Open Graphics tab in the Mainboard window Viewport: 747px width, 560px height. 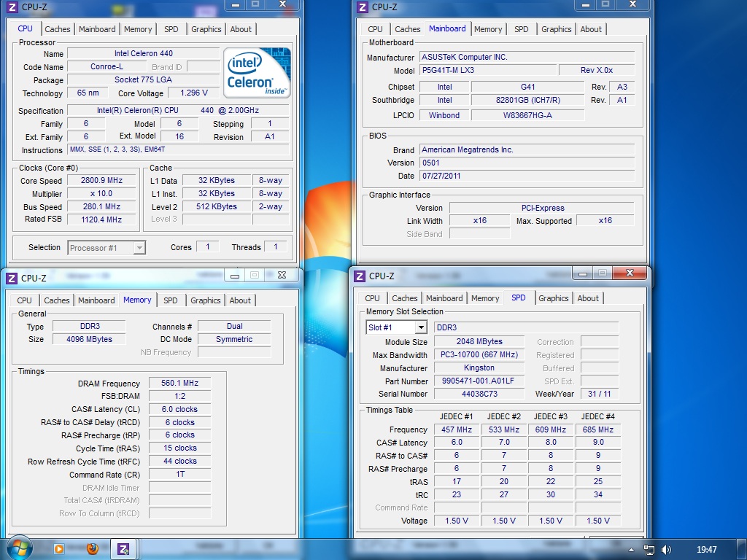[556, 29]
